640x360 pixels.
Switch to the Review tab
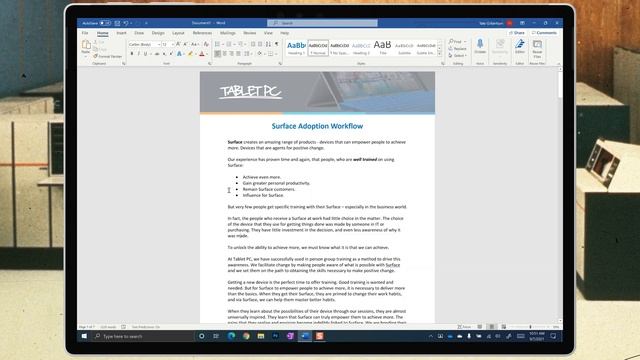(x=249, y=33)
